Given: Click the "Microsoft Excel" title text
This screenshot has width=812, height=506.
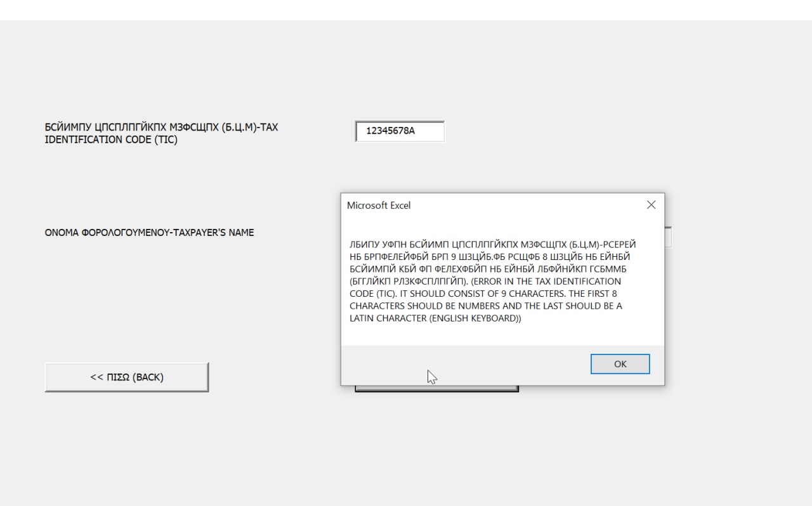Looking at the screenshot, I should coord(379,205).
